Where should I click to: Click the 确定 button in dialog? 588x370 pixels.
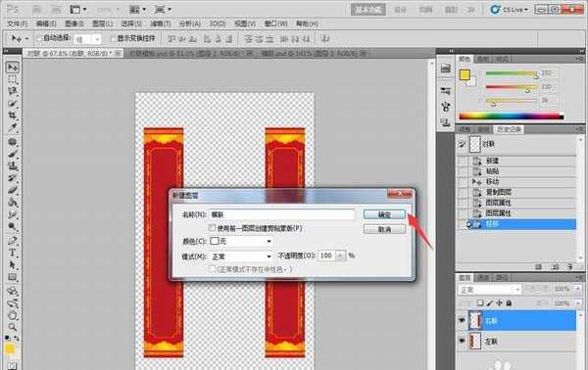click(384, 214)
